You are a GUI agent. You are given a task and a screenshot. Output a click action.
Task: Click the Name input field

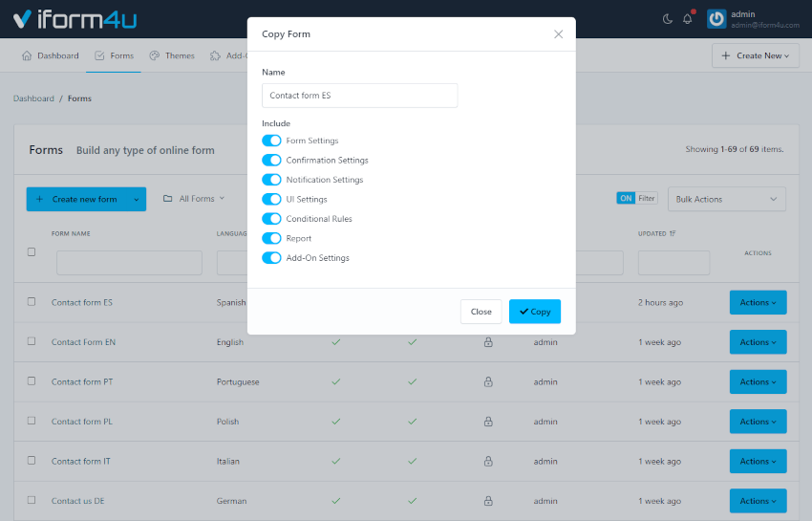point(359,96)
